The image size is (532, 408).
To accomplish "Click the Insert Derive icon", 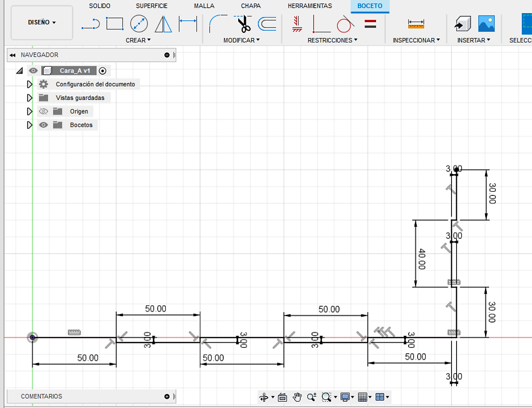I will click(462, 24).
